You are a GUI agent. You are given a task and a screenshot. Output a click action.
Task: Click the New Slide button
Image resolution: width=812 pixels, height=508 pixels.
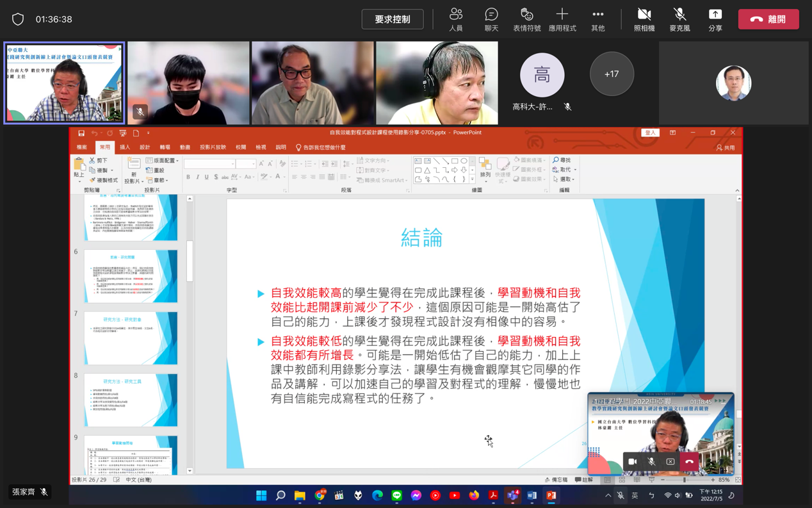(x=134, y=170)
